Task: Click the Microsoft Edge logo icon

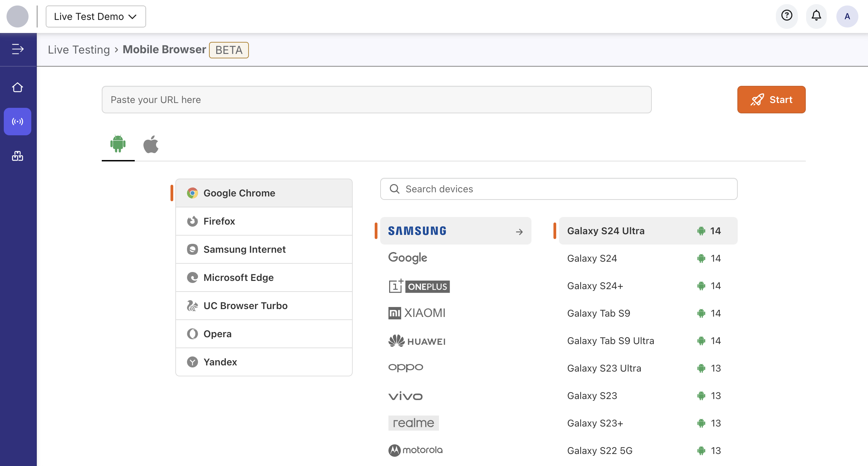Action: tap(193, 277)
